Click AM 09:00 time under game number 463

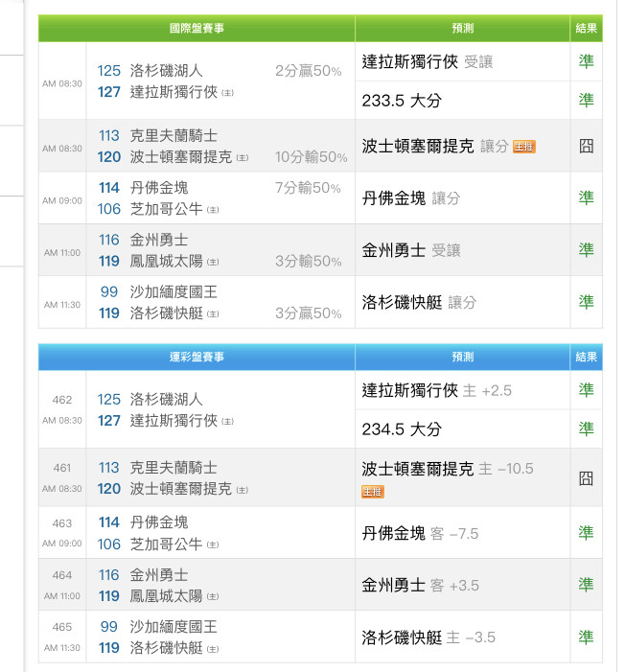tap(62, 544)
